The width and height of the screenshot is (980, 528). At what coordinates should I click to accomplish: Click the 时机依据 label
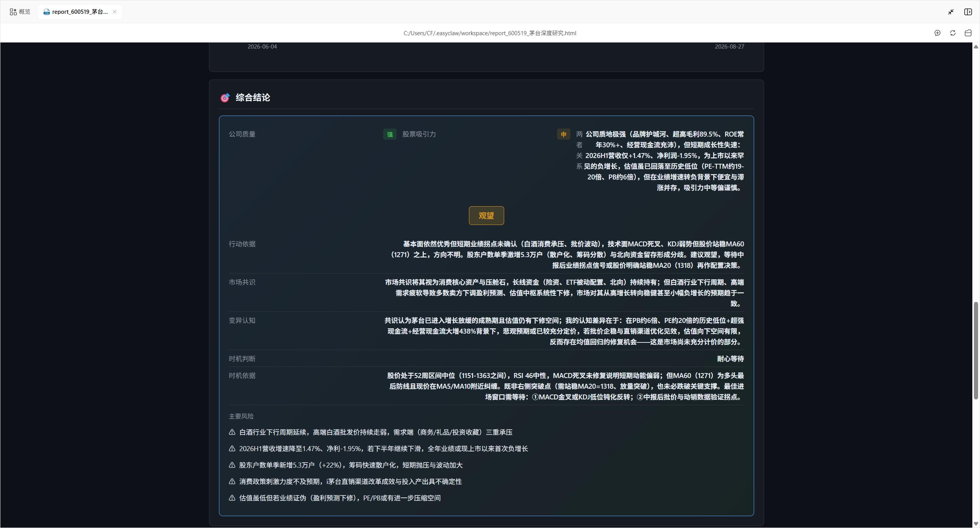click(x=242, y=376)
